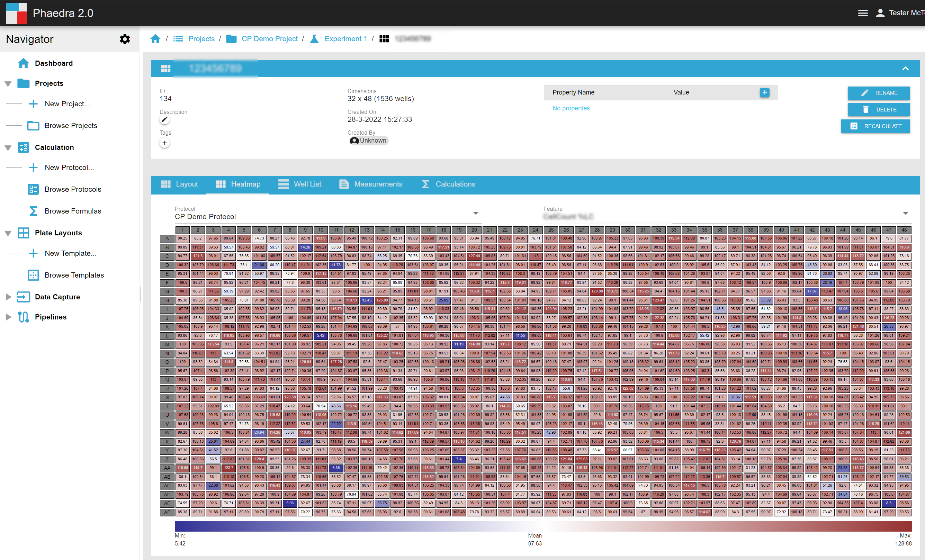
Task: Click the home icon in breadcrumb
Action: 155,39
